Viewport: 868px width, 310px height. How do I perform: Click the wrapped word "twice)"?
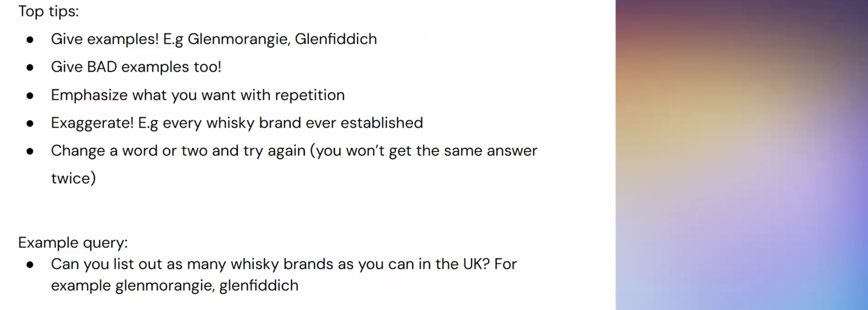(73, 178)
